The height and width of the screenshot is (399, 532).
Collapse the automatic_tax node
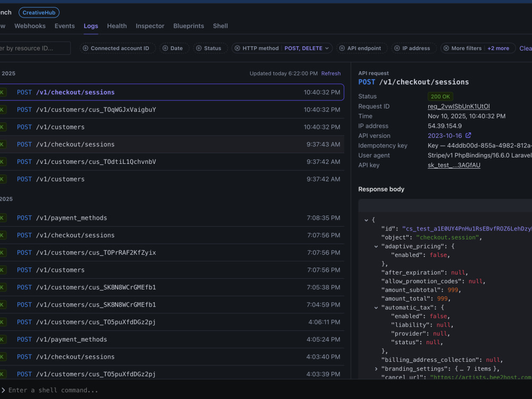tap(376, 307)
